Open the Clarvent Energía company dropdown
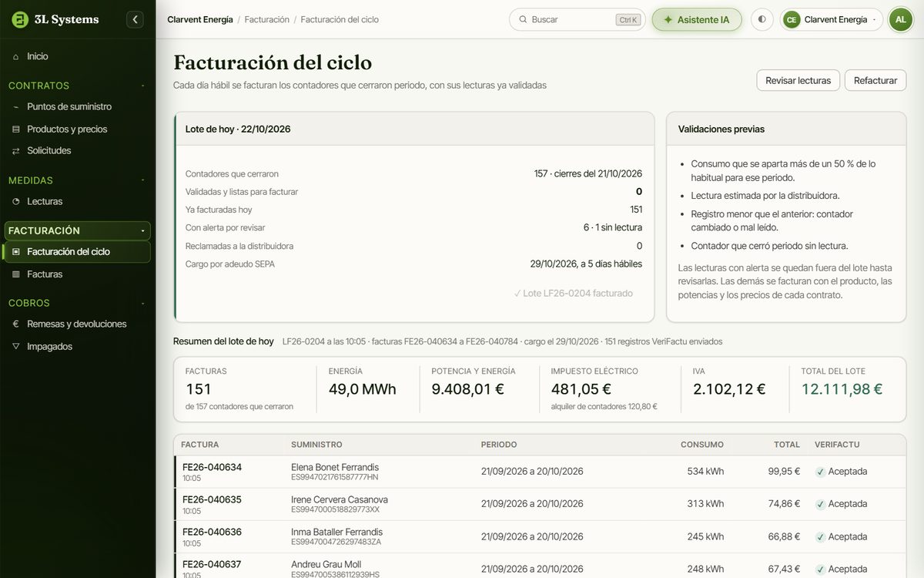The height and width of the screenshot is (578, 924). [832, 19]
